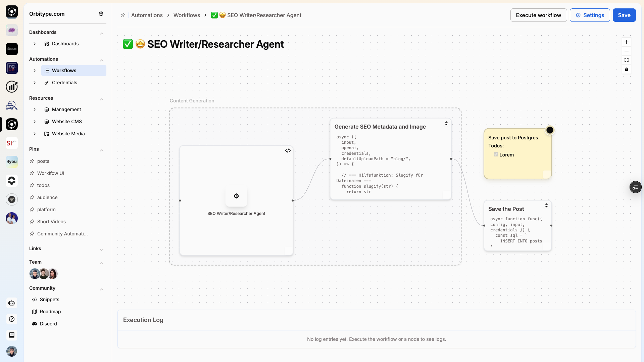Viewport: 644px width, 362px height.
Task: Expand the Workflows tree chevron
Action: pyautogui.click(x=35, y=71)
